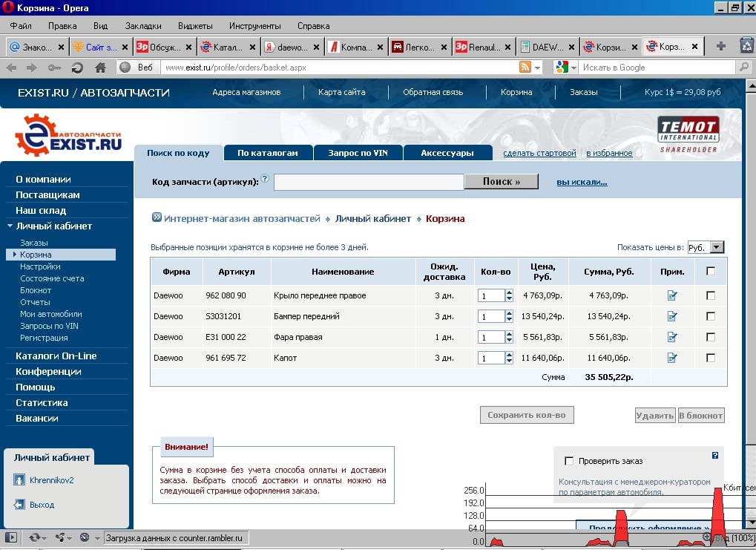Click the Opera window title bar icon
This screenshot has width=756, height=550.
coord(8,7)
